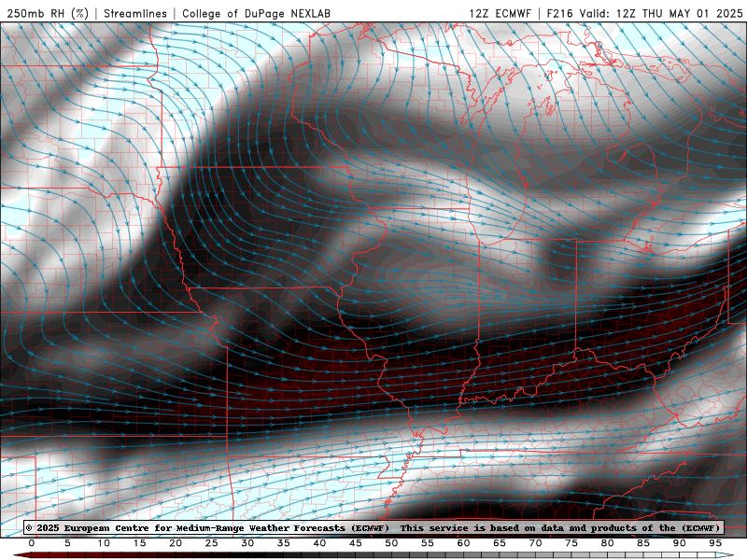Click the "F216" forecast hour label
The width and height of the screenshot is (747, 560).
(559, 13)
